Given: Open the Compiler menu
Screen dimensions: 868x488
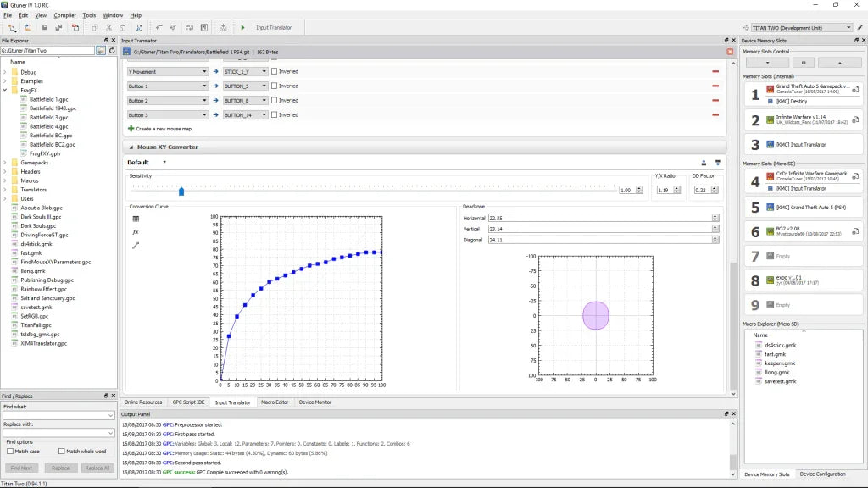Looking at the screenshot, I should coord(64,15).
